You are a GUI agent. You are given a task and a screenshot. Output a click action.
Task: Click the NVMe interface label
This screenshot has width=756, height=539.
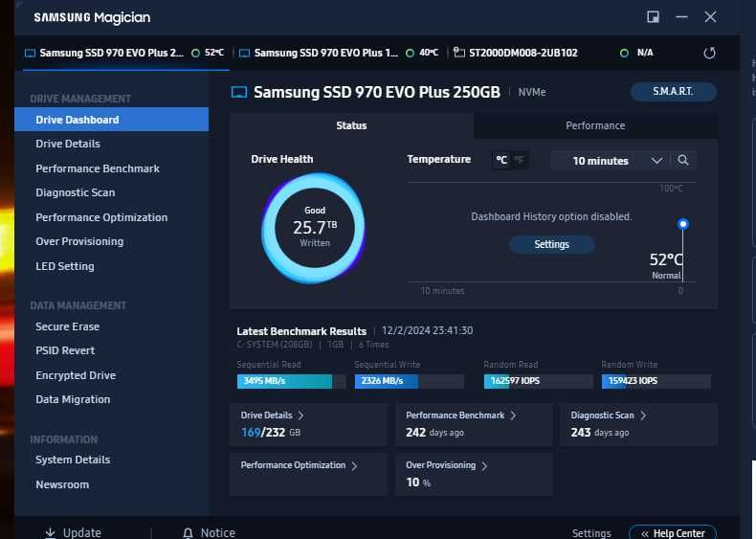coord(532,92)
